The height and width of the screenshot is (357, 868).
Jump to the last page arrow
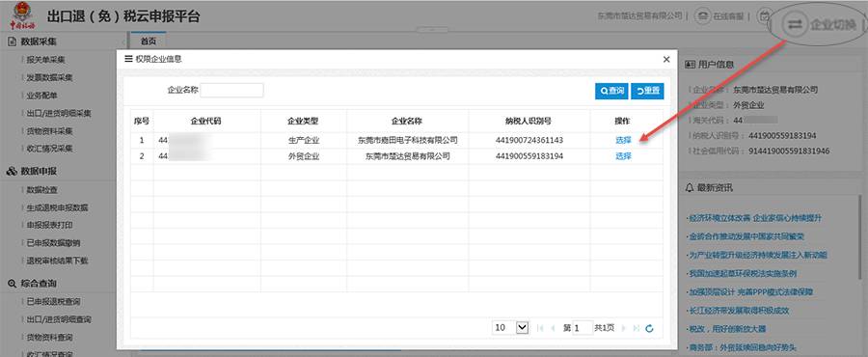[x=637, y=328]
